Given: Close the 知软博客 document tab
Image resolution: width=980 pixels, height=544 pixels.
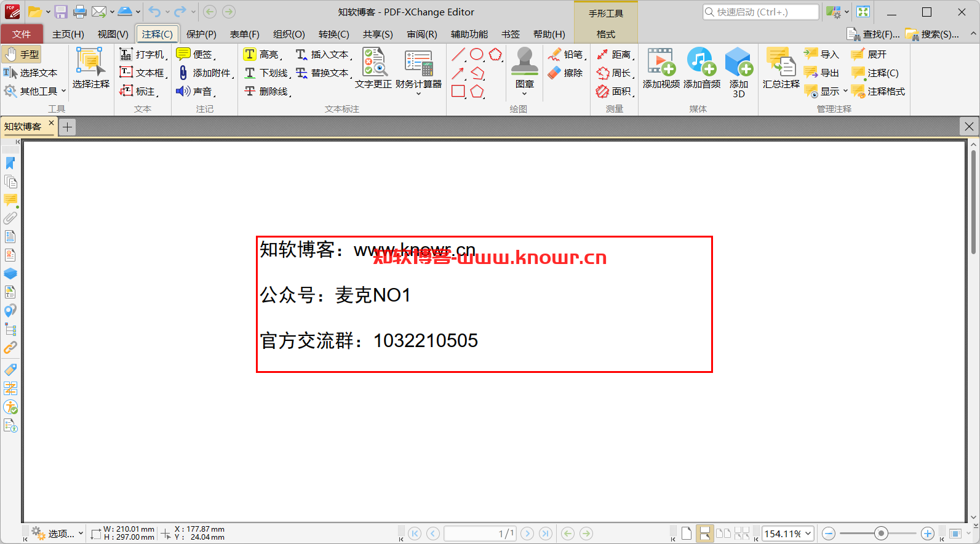Looking at the screenshot, I should tap(52, 123).
